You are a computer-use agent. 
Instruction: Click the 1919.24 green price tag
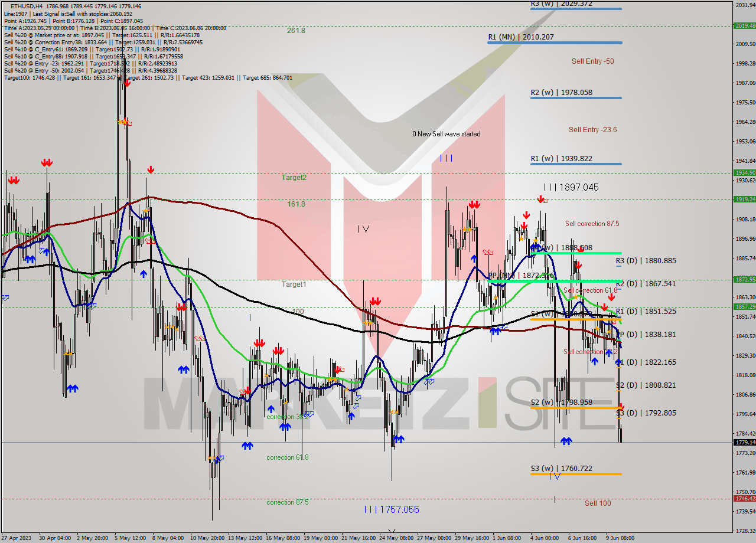(x=744, y=199)
